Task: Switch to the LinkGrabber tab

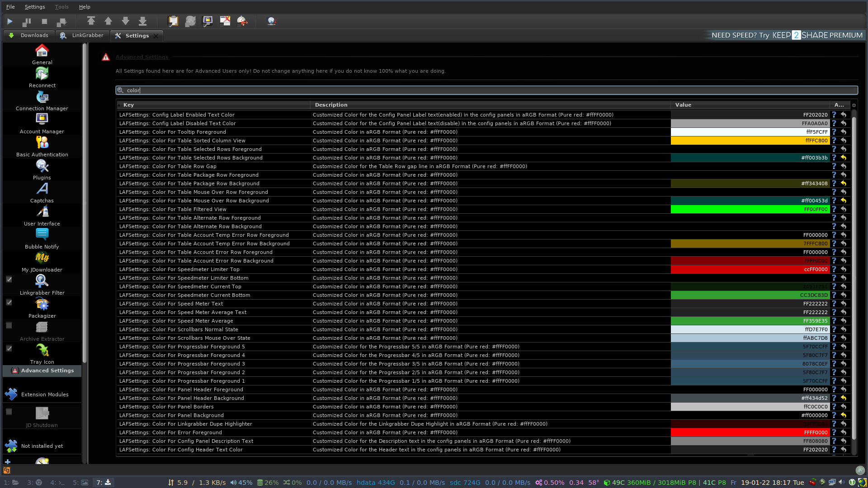Action: 82,35
